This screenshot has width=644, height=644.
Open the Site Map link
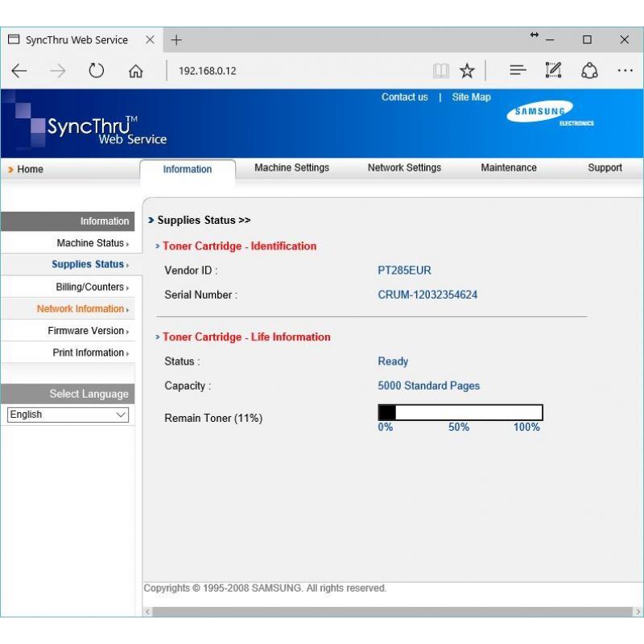pos(471,97)
